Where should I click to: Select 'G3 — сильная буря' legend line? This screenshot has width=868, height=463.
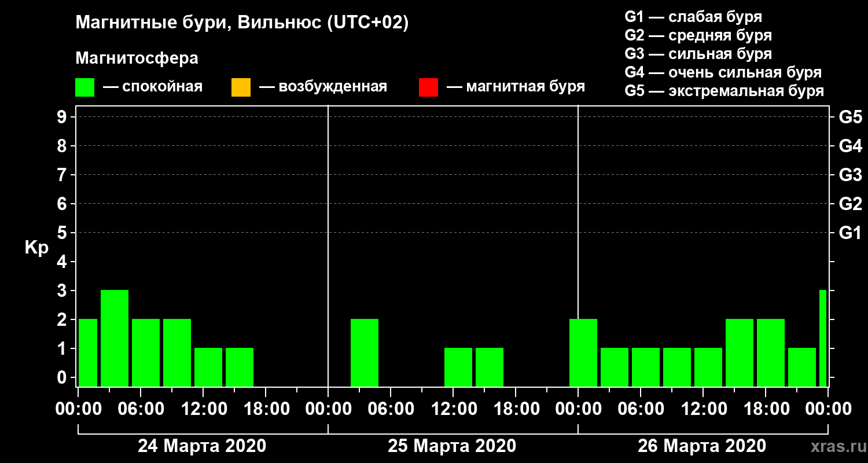click(698, 54)
